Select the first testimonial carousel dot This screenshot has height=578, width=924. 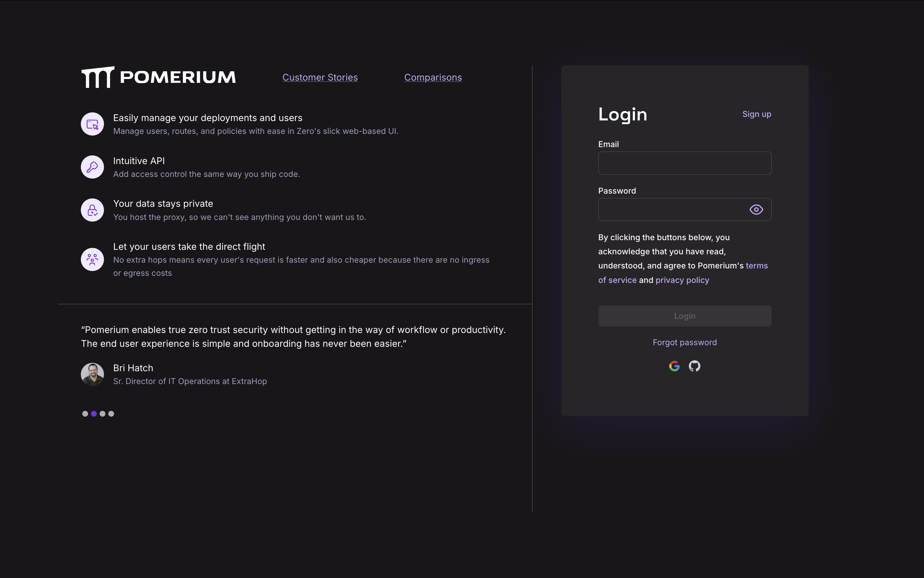(x=85, y=414)
